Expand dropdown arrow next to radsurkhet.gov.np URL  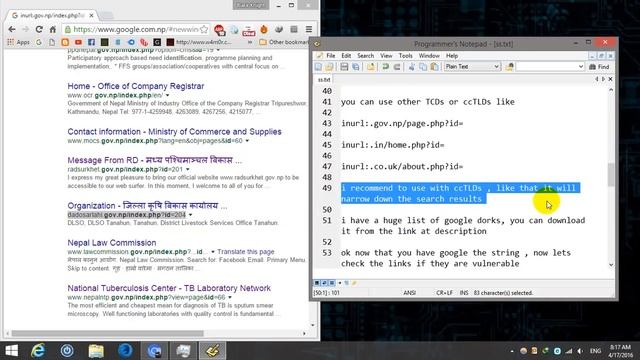(187, 169)
